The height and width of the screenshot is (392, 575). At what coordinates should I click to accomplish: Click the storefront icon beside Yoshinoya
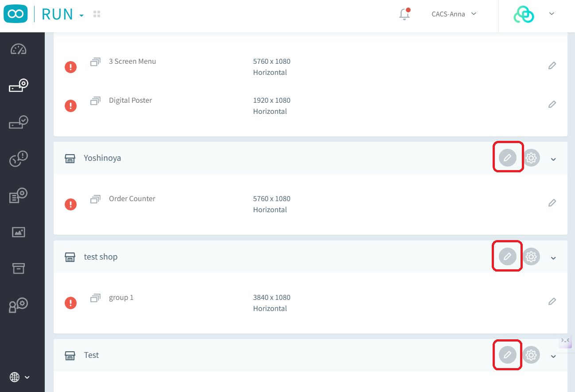click(70, 159)
